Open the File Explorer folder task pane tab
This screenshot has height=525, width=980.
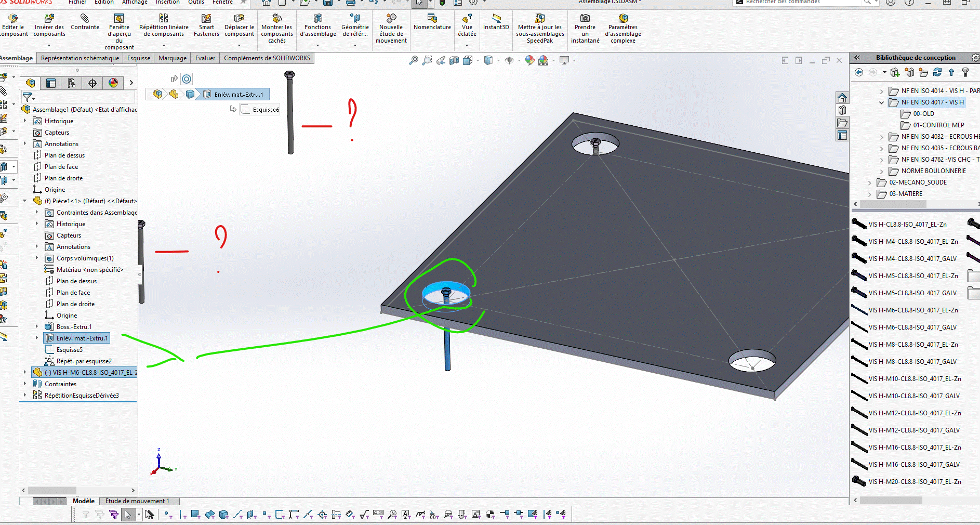[x=842, y=123]
